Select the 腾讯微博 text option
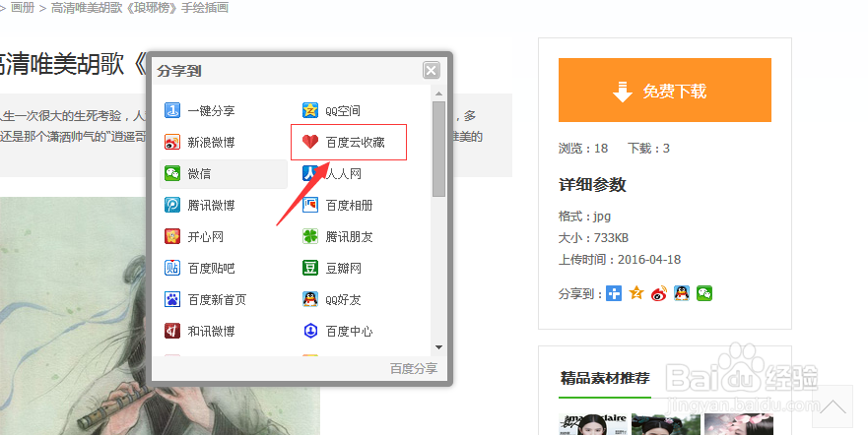Screen dimensions: 868x435 pos(211,206)
